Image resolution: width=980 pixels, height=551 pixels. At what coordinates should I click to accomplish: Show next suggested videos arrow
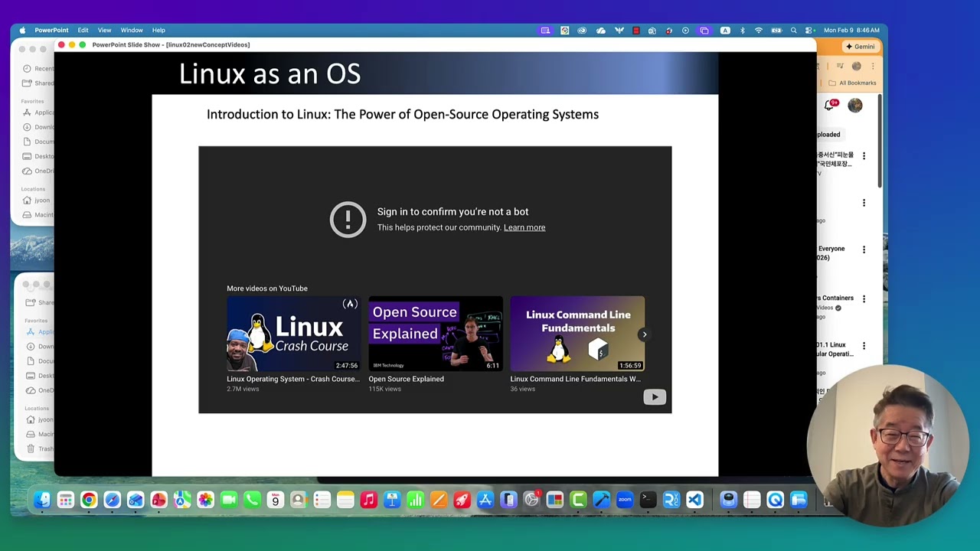tap(645, 334)
